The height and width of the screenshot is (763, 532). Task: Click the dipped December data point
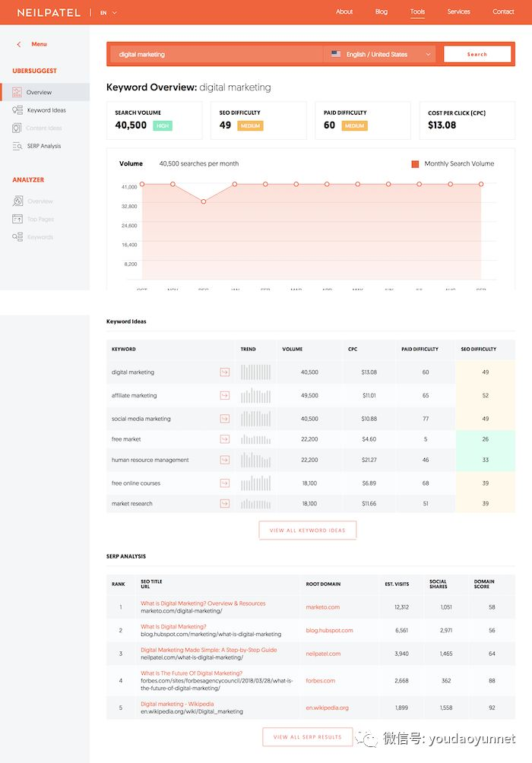(204, 201)
